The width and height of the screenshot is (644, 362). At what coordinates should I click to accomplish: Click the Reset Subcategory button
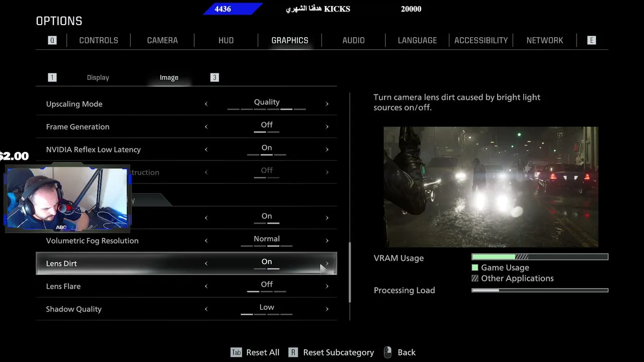click(x=339, y=352)
